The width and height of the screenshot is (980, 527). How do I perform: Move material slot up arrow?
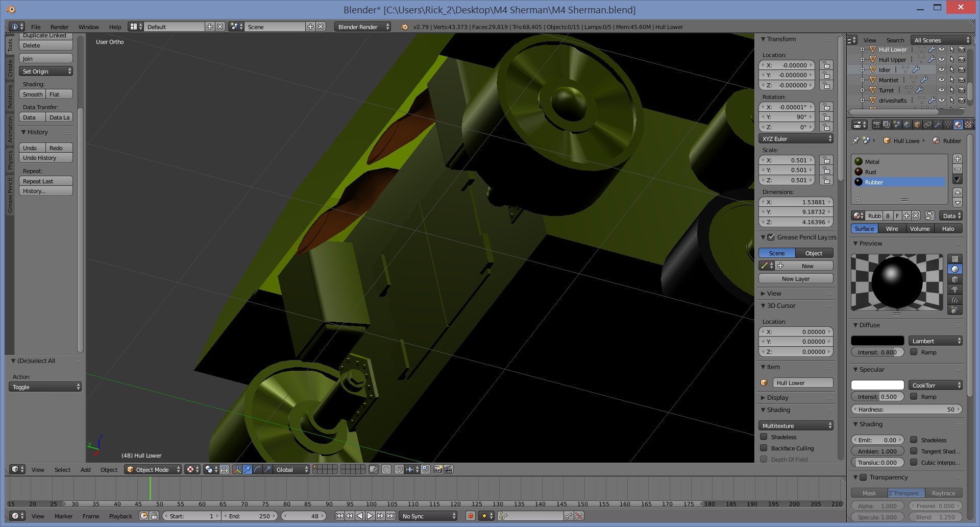pyautogui.click(x=958, y=193)
